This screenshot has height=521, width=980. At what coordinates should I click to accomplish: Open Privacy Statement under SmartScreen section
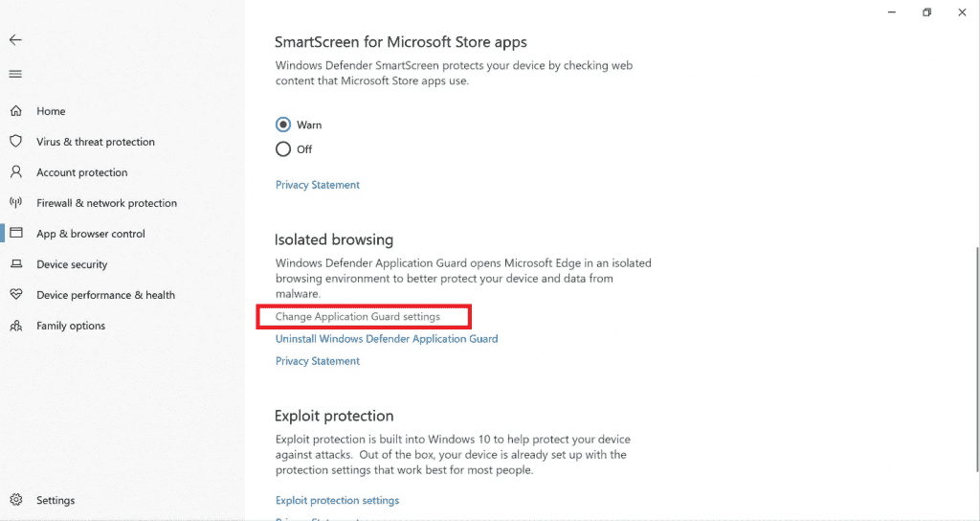pyautogui.click(x=318, y=185)
